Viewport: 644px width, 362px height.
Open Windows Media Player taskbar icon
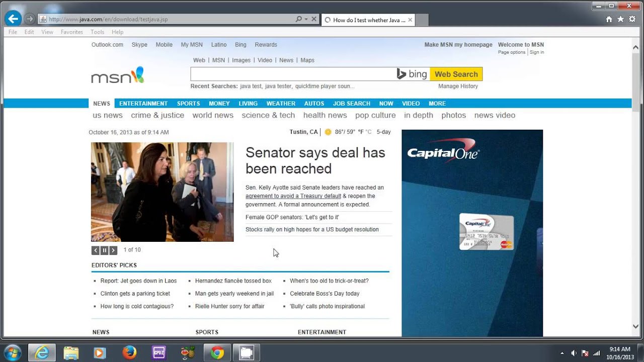click(x=100, y=353)
